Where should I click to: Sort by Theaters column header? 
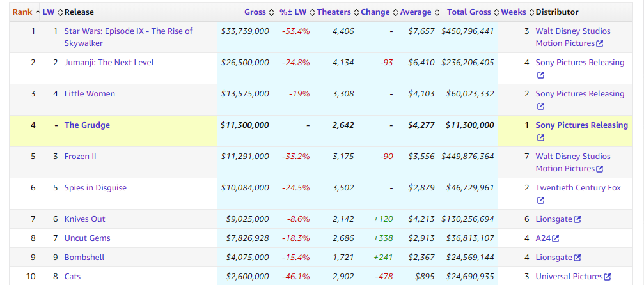tap(334, 12)
